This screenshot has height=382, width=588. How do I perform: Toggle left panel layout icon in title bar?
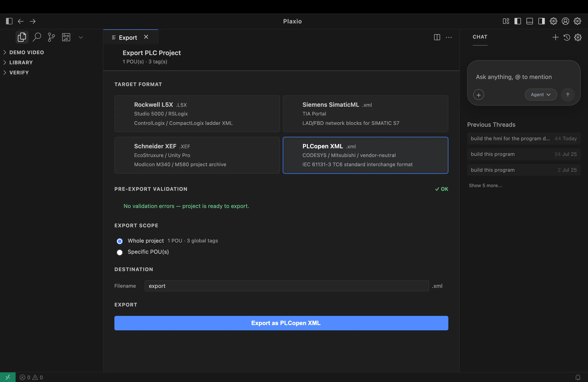click(517, 21)
